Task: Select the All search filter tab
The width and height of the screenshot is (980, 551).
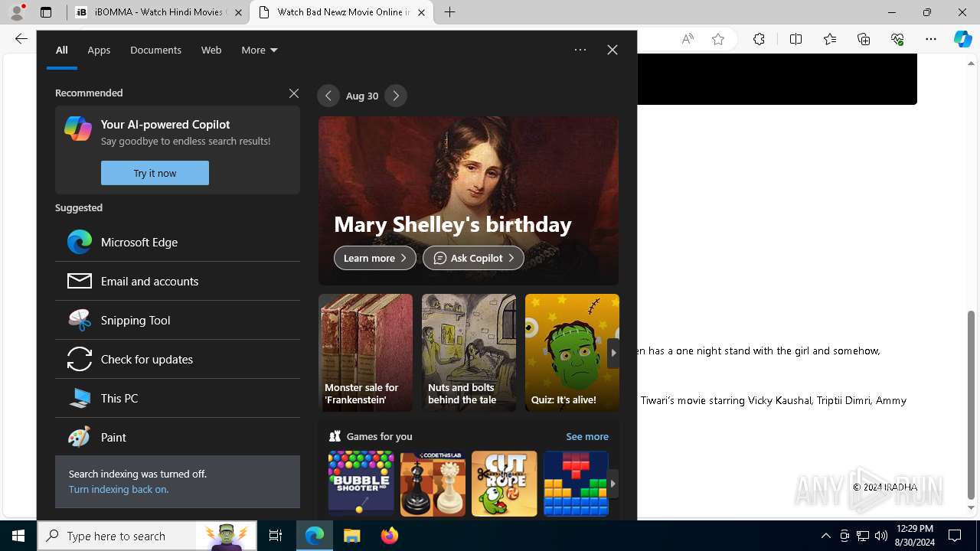Action: [x=62, y=50]
